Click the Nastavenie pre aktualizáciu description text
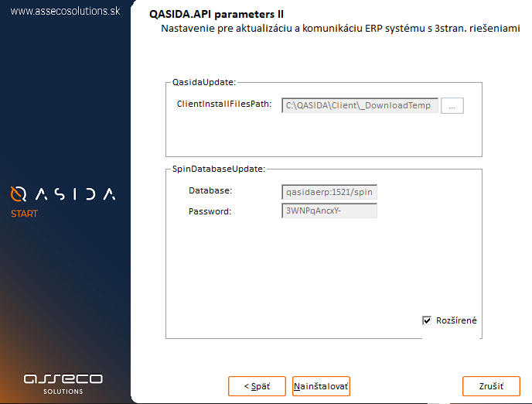Screen dimensions: 532x404 point(340,28)
